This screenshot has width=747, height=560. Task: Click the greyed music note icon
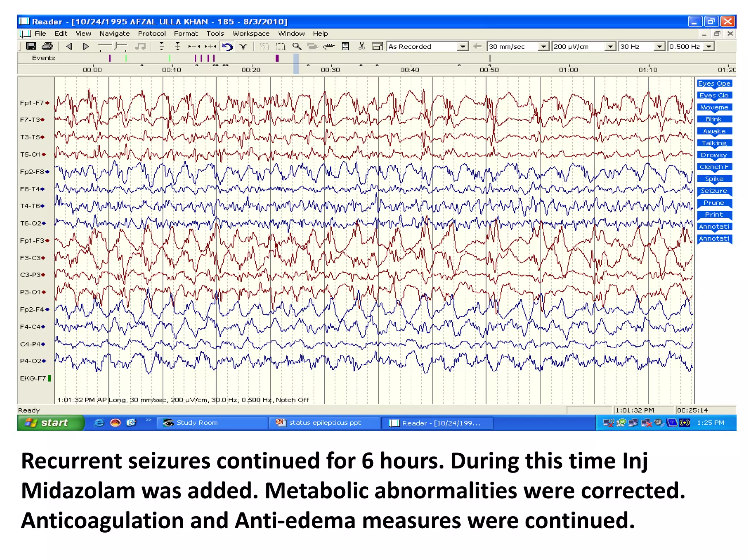coord(140,46)
